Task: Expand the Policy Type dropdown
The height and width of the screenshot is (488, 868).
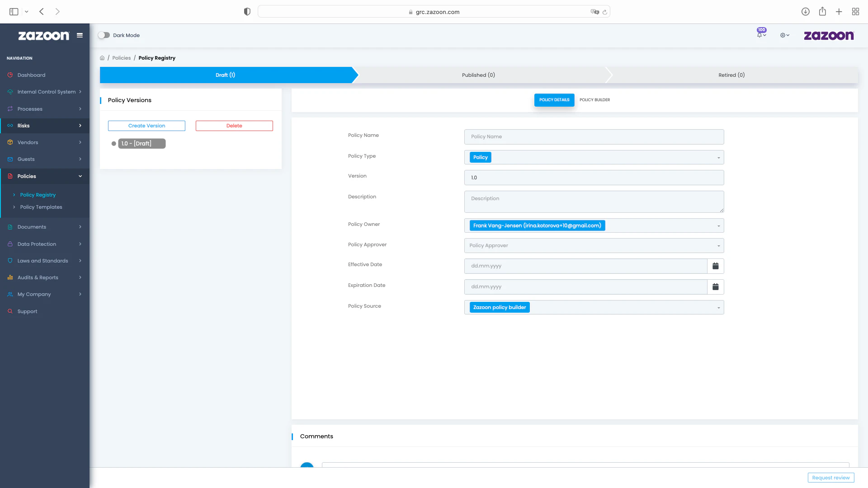Action: coord(718,157)
